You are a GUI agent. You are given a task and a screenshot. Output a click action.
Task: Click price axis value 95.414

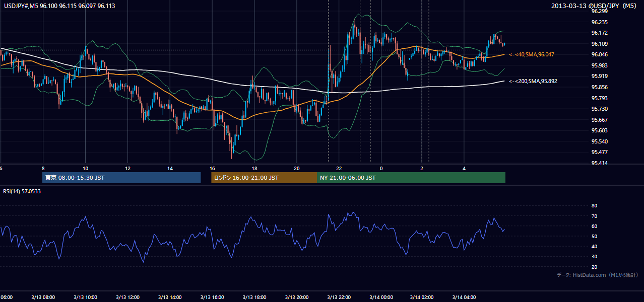point(599,163)
